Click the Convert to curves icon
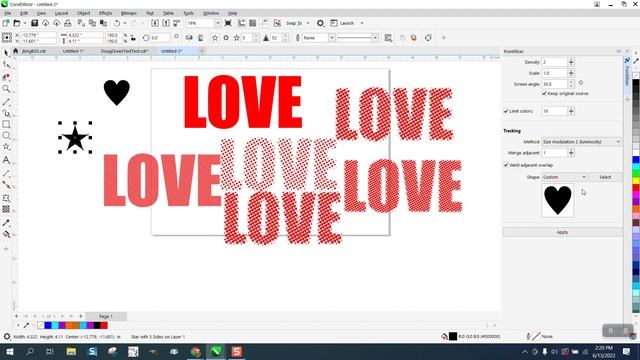This screenshot has height=360, width=640. click(428, 38)
